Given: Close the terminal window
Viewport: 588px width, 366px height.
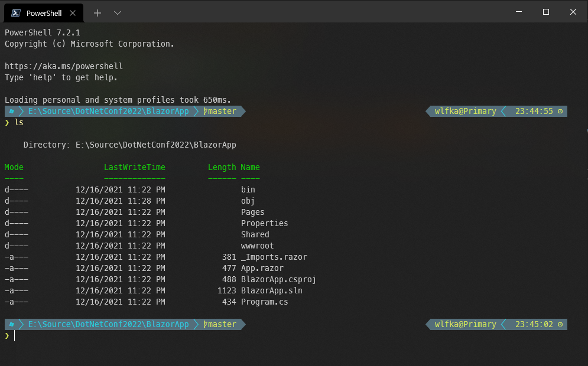Looking at the screenshot, I should pyautogui.click(x=573, y=12).
